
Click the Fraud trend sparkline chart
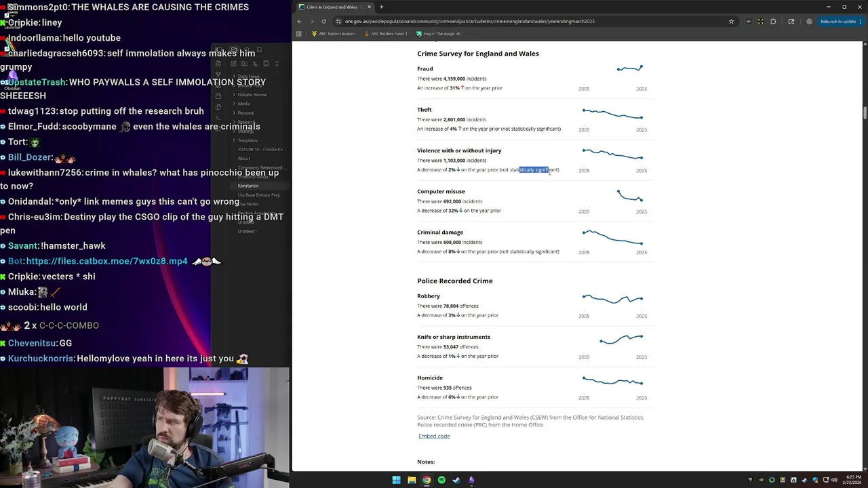[x=629, y=68]
